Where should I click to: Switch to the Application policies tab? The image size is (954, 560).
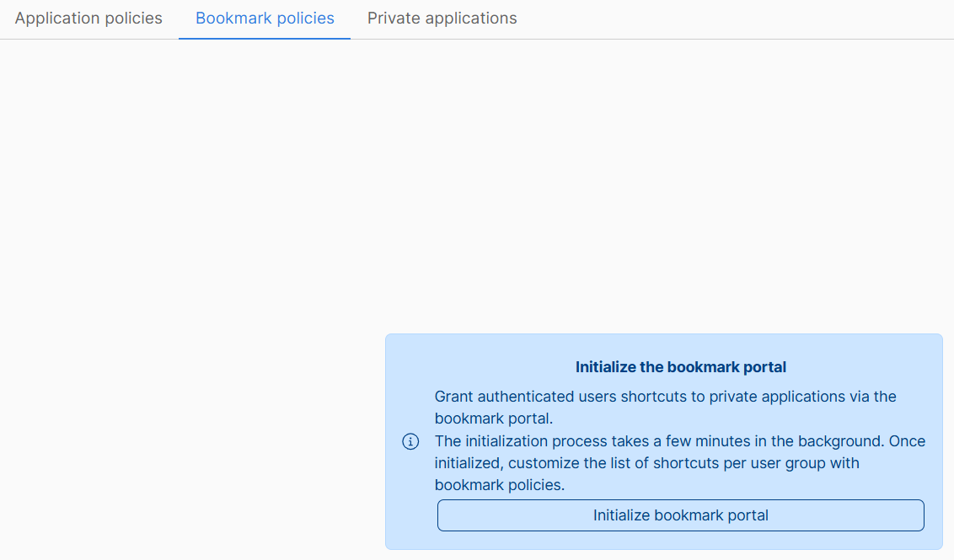pos(88,18)
